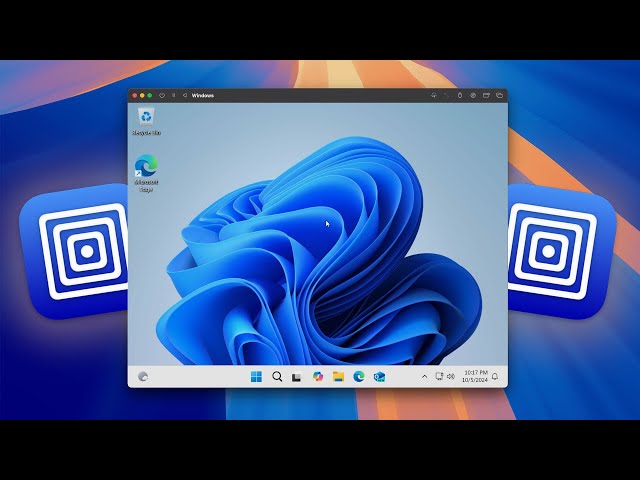The width and height of the screenshot is (640, 480).
Task: Launch Copilot from the taskbar
Action: click(318, 376)
